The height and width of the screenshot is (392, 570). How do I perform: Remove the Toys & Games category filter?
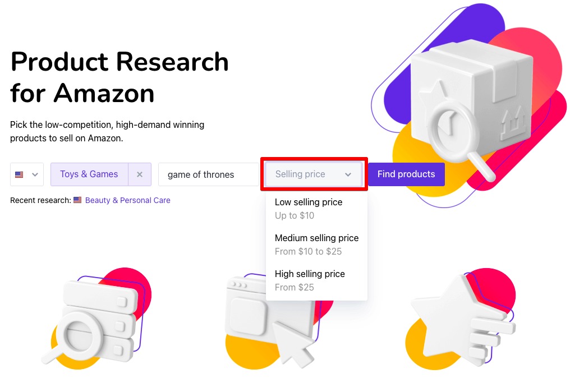140,174
